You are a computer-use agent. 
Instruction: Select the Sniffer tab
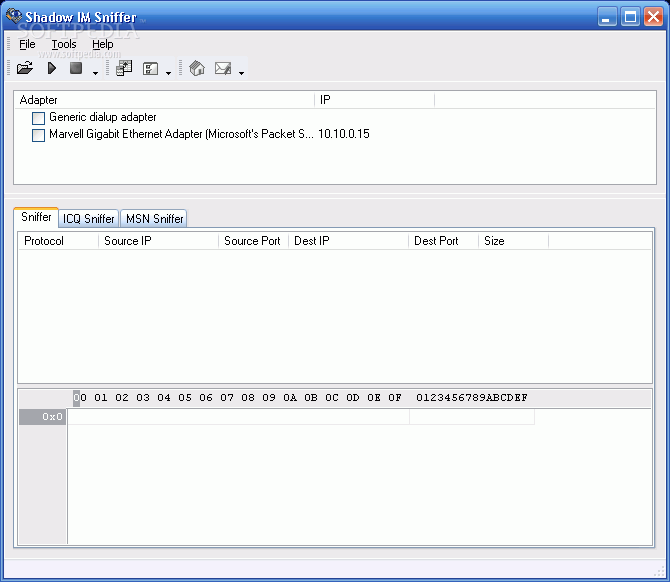click(x=36, y=217)
